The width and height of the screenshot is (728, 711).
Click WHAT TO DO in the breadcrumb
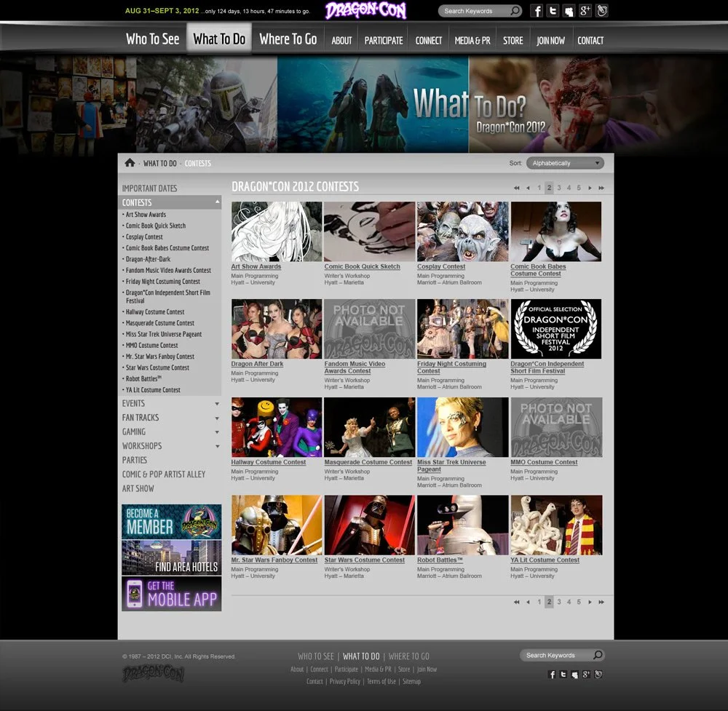(159, 163)
